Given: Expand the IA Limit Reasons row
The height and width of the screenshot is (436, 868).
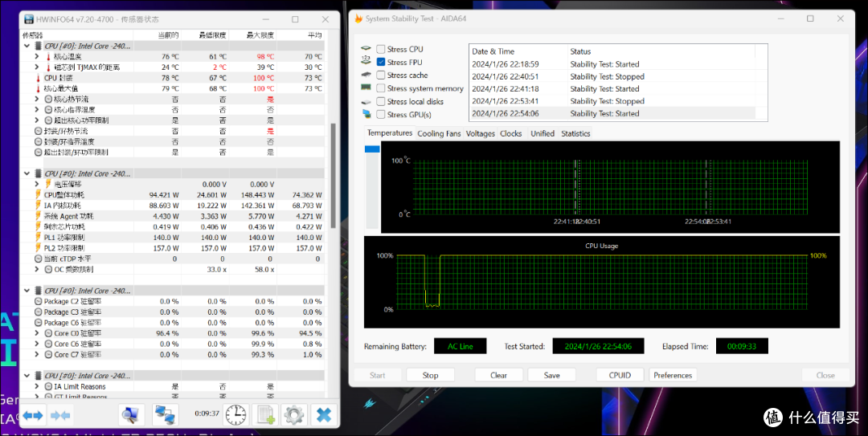Looking at the screenshot, I should [x=36, y=387].
